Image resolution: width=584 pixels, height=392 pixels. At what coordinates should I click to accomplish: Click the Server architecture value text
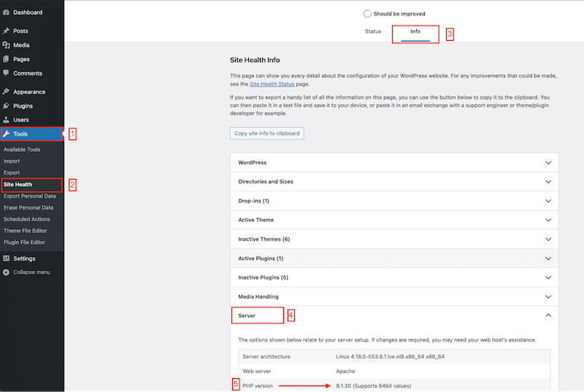click(390, 357)
